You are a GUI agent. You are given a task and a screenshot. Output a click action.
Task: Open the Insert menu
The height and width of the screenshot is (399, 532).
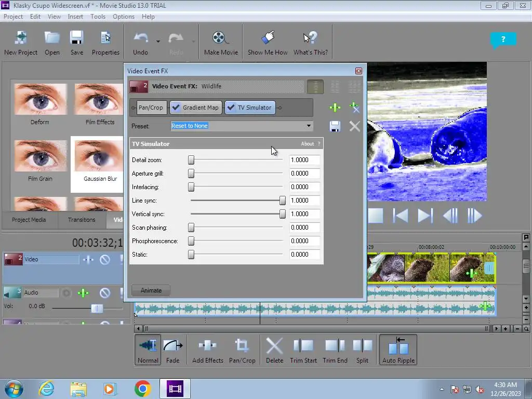coord(75,17)
